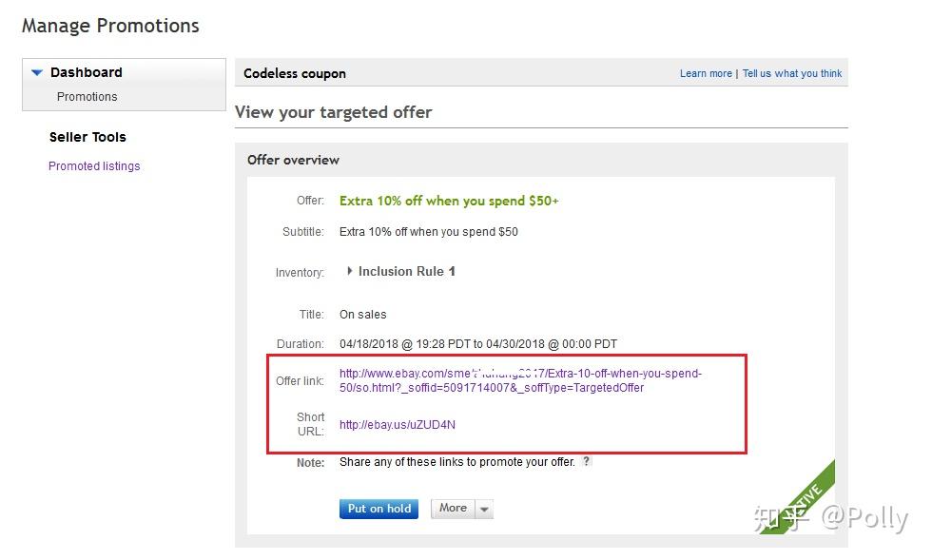Open the Promoted listings link
This screenshot has width=932, height=560.
(94, 166)
